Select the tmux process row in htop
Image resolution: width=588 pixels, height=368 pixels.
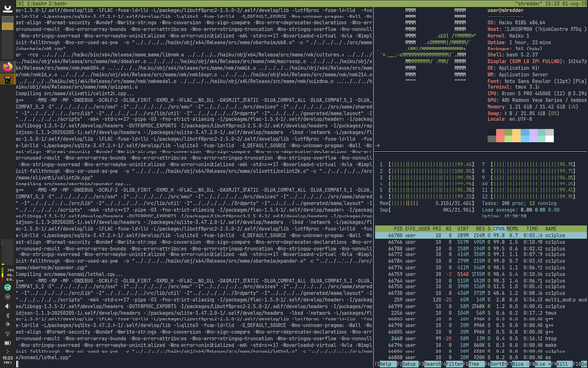[480, 313]
